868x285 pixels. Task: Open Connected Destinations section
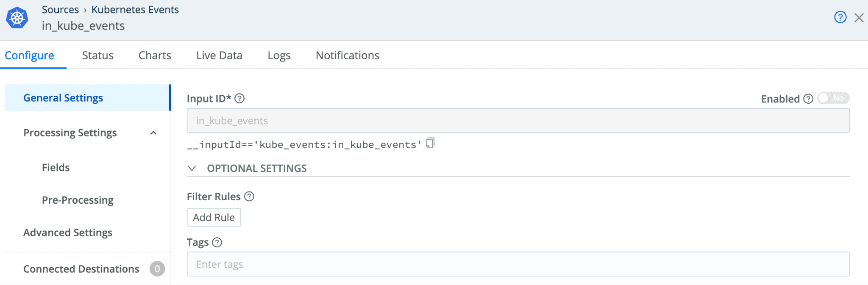(x=81, y=269)
